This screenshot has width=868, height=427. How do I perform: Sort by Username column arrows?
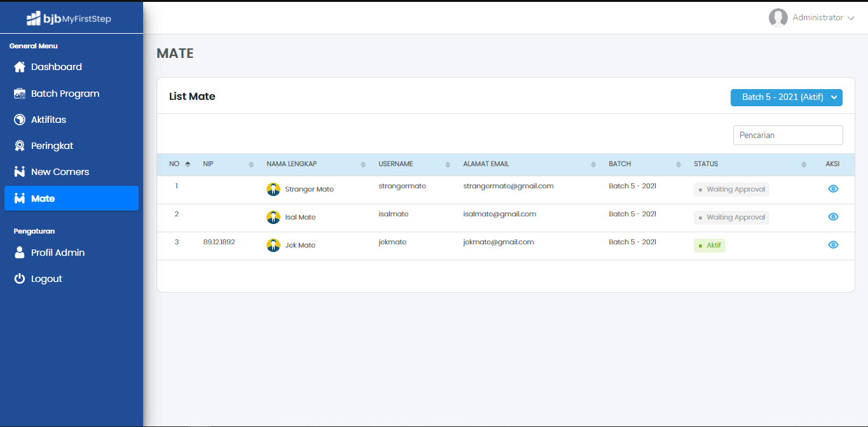448,164
